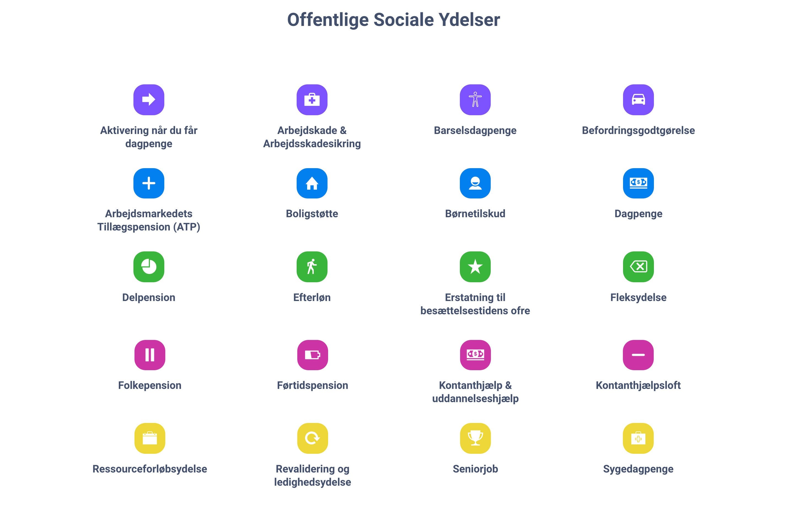Viewport: 789px width, 532px height.
Task: Click the Kontanthjælp & uddannelseshjælp label
Action: 475,392
